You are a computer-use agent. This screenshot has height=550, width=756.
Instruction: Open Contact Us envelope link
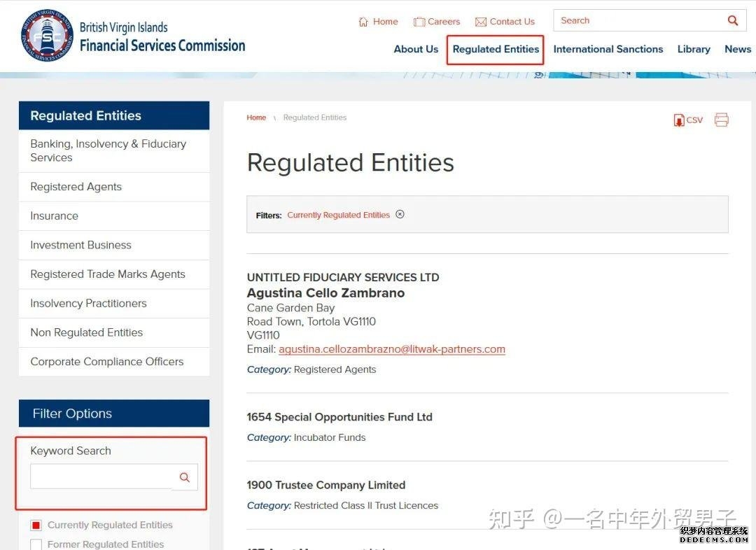tap(505, 22)
